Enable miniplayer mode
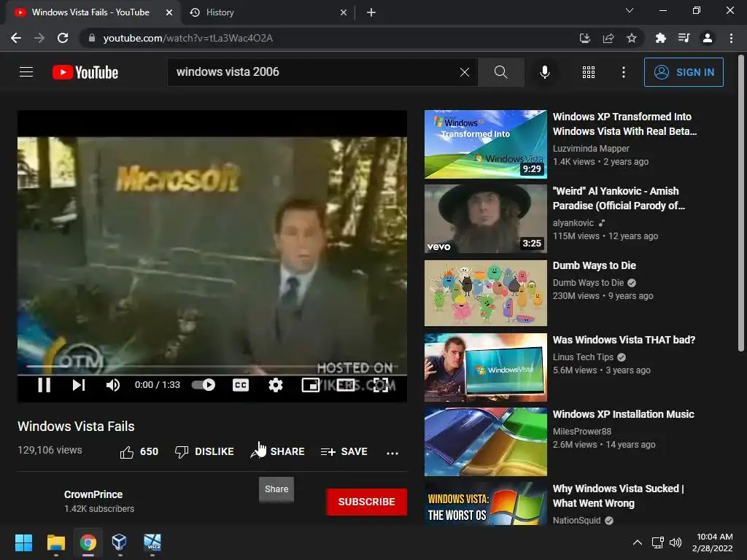The height and width of the screenshot is (560, 747). coord(311,385)
